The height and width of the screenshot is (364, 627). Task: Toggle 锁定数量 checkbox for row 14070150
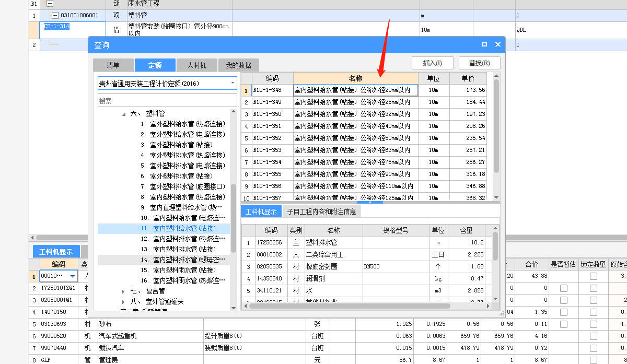click(594, 312)
